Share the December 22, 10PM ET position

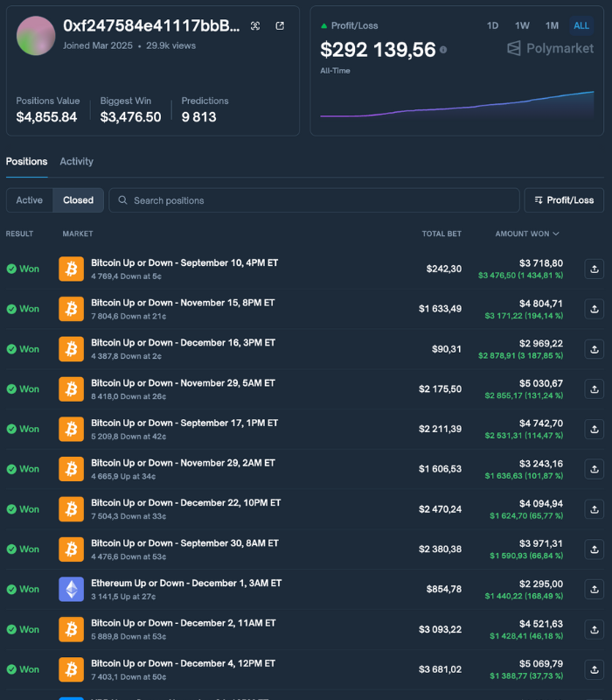595,509
